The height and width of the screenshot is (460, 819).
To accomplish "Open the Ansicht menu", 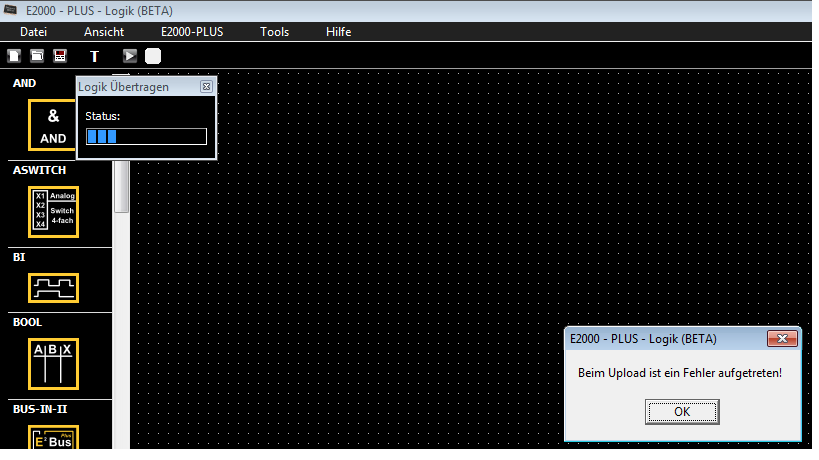I will point(104,32).
